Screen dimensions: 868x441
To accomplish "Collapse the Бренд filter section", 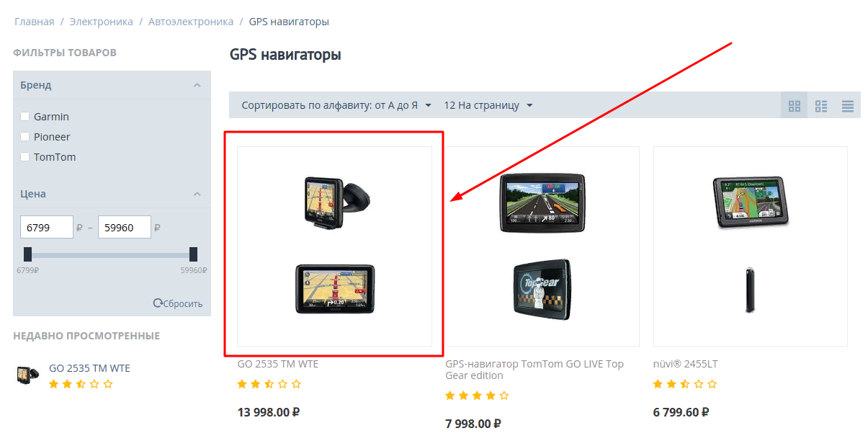I will 197,85.
